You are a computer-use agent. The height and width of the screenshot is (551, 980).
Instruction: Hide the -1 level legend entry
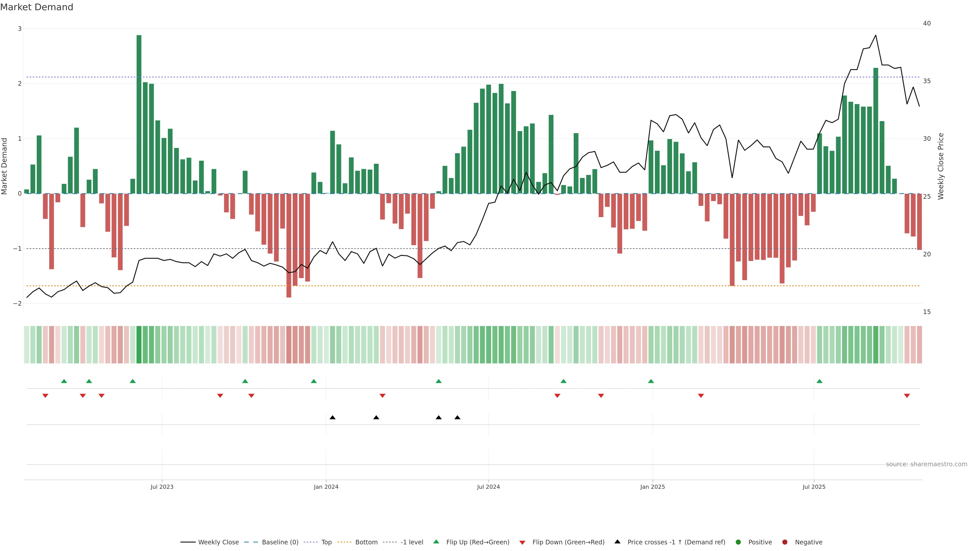pyautogui.click(x=412, y=542)
